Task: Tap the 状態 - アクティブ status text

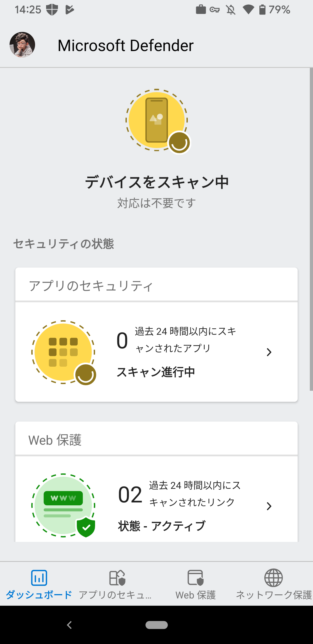Action: point(162,526)
